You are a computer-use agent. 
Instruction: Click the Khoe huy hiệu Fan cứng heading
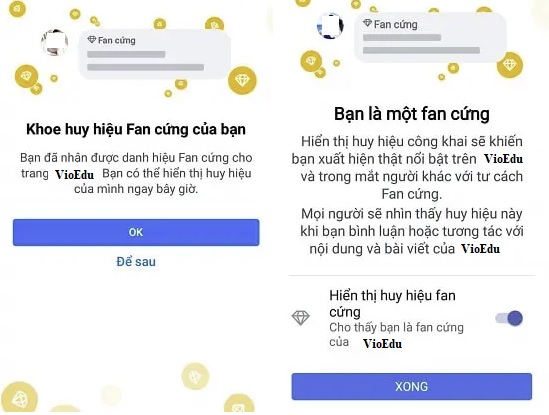(x=136, y=129)
